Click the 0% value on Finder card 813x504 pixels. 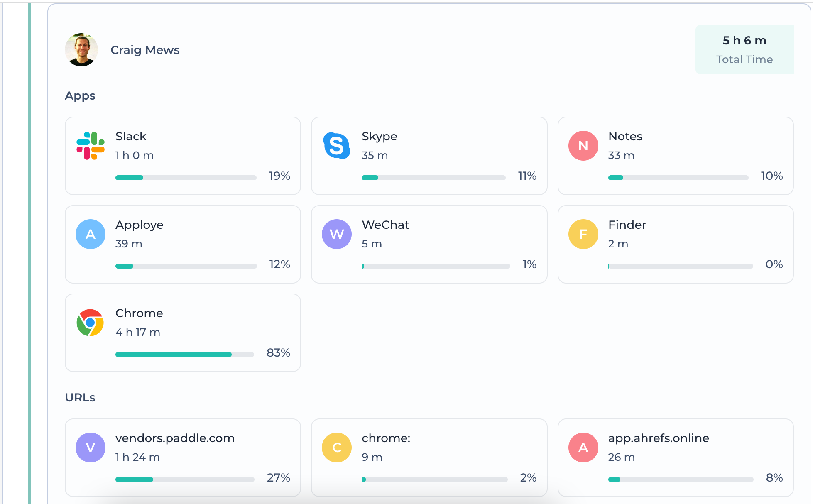pyautogui.click(x=774, y=264)
